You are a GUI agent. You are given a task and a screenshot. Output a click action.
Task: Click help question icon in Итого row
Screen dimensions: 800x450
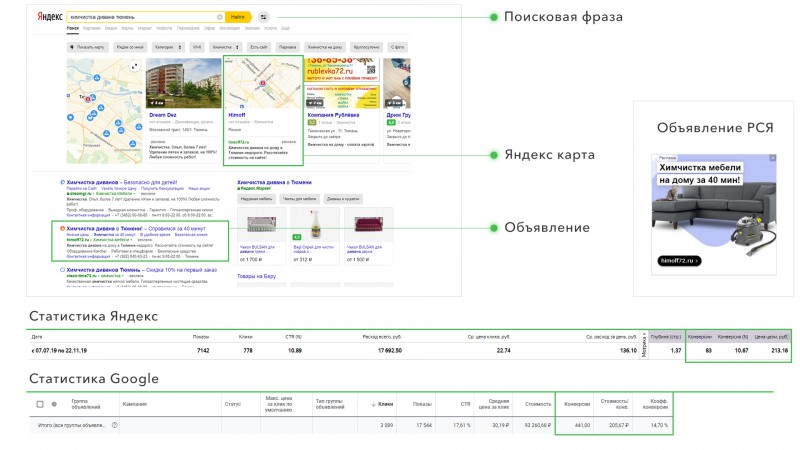click(x=114, y=425)
